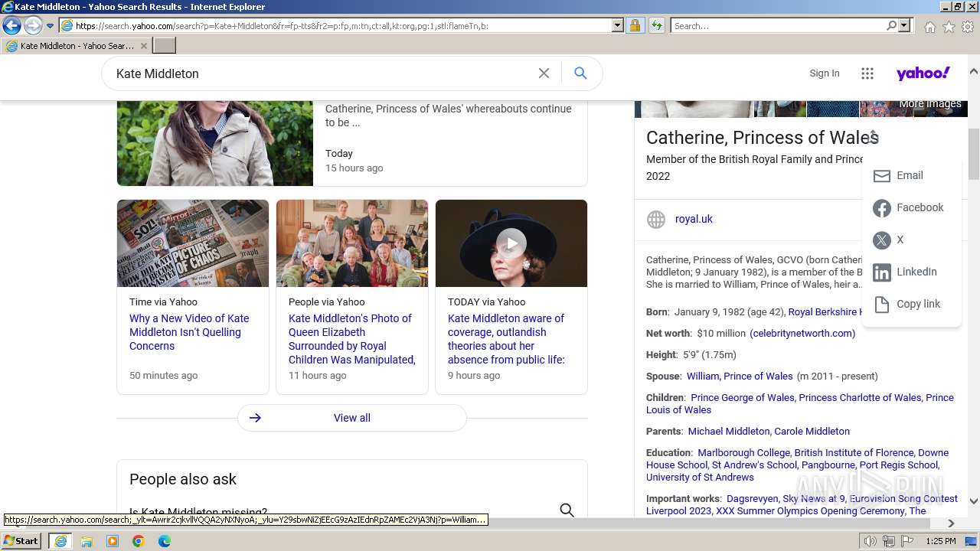Screen dimensions: 980x551
Task: Open the address bar autocomplete dropdown
Action: pyautogui.click(x=618, y=25)
